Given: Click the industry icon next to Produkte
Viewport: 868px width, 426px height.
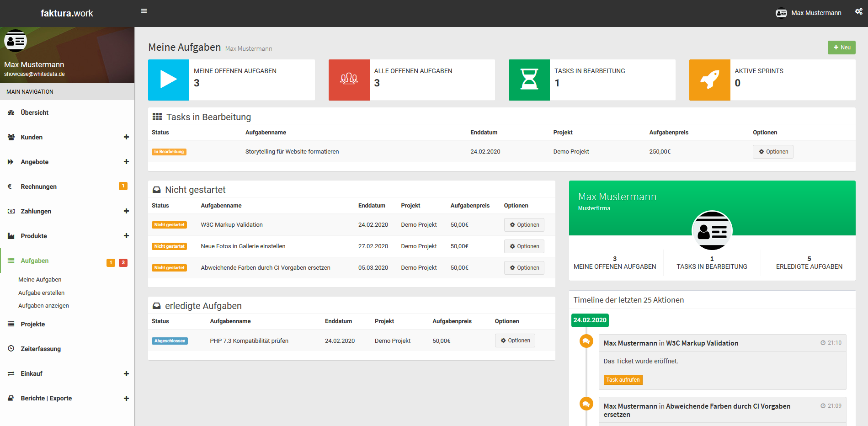Looking at the screenshot, I should coord(11,236).
